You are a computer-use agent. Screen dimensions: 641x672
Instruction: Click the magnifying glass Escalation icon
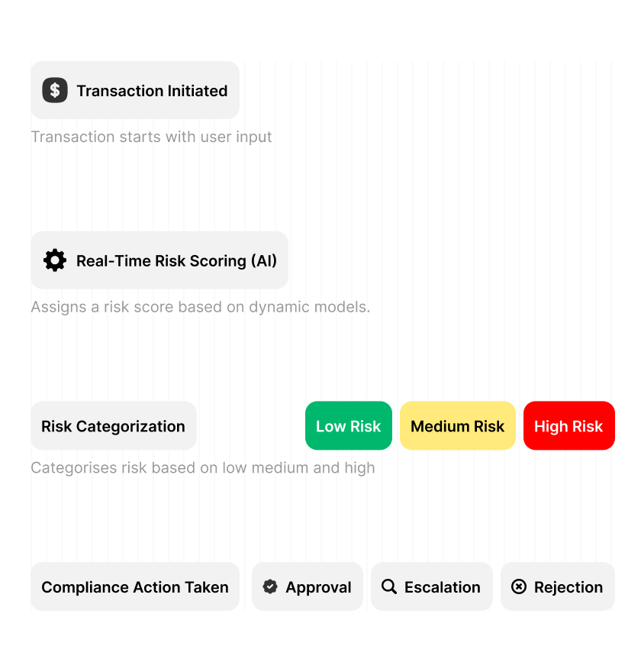click(x=388, y=586)
